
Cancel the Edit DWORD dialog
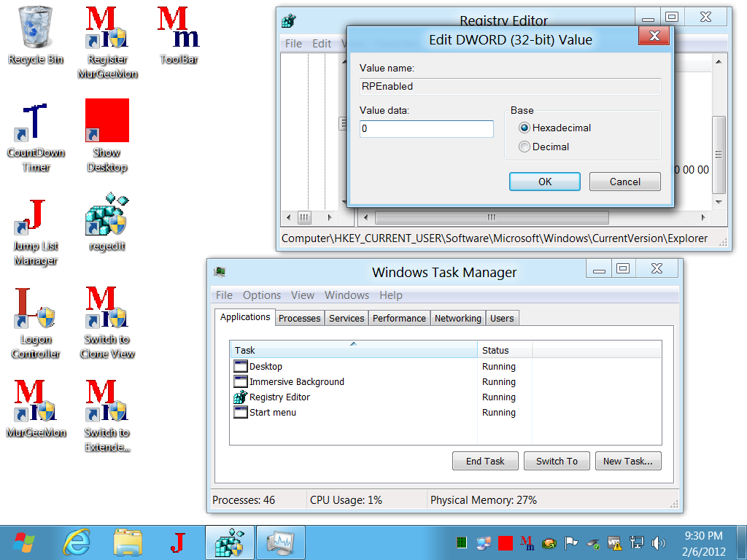pyautogui.click(x=624, y=182)
